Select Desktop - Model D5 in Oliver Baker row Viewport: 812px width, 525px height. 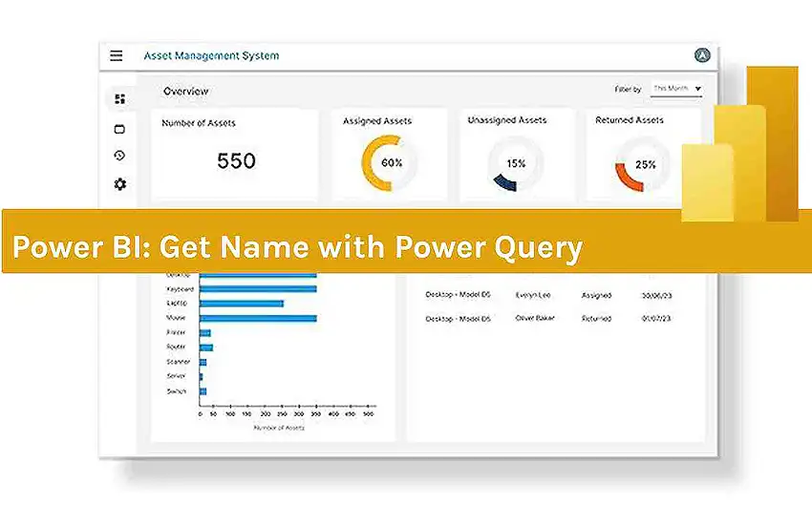tap(458, 319)
